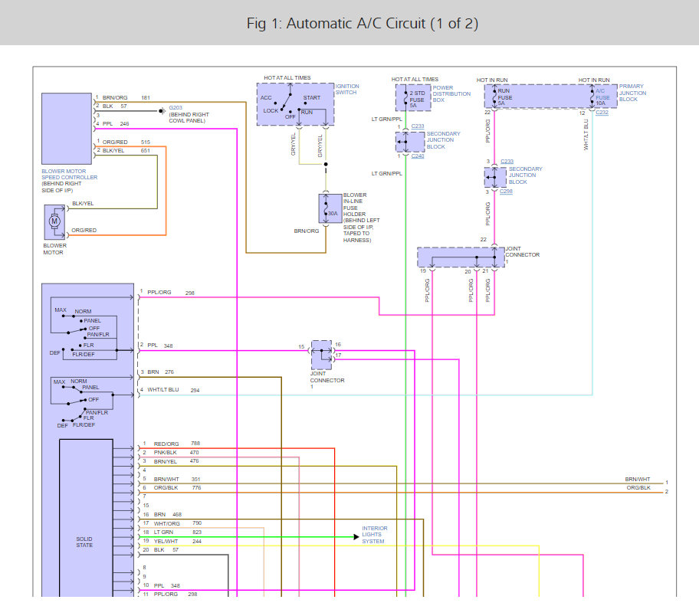Click the LOCK position label in ignition switch
The height and width of the screenshot is (616, 699).
pos(271,110)
